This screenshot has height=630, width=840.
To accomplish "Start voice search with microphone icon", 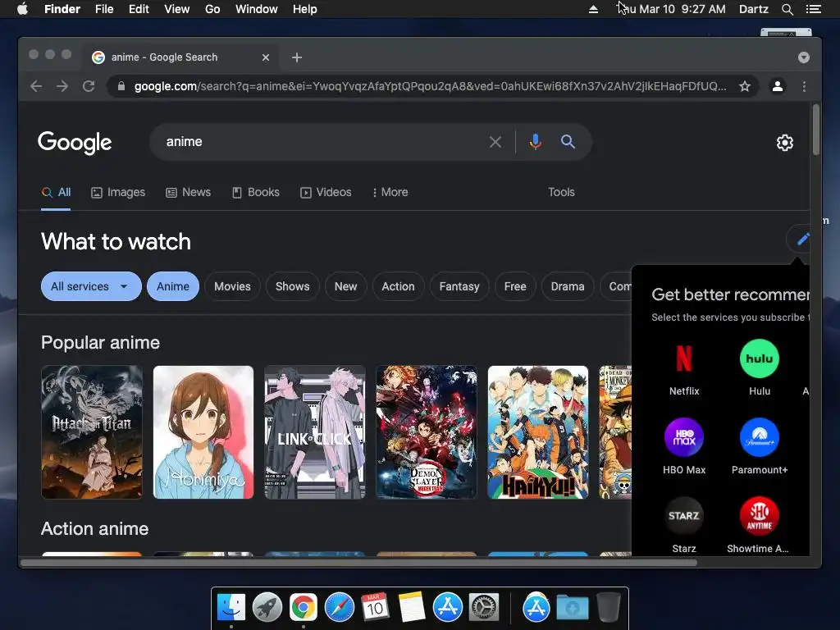I will coord(535,141).
